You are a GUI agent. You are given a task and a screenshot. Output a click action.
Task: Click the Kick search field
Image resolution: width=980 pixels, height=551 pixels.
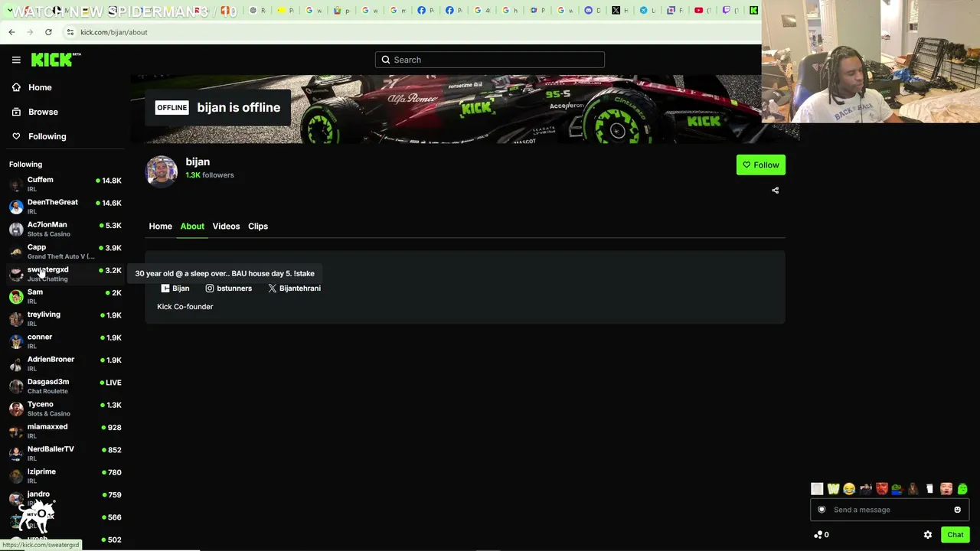tap(490, 60)
